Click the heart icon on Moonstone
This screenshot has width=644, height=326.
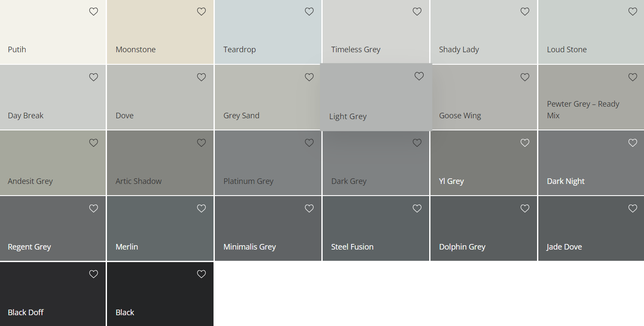[201, 12]
